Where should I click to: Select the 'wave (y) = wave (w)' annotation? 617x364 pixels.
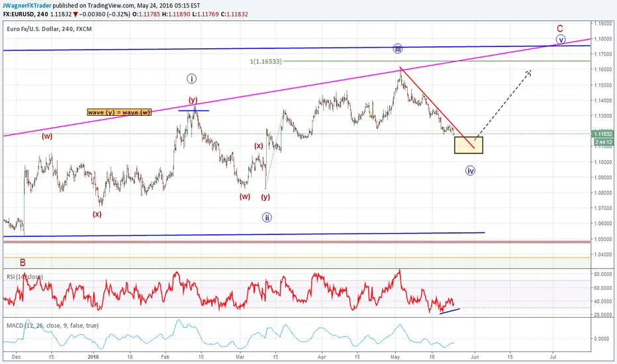(119, 113)
